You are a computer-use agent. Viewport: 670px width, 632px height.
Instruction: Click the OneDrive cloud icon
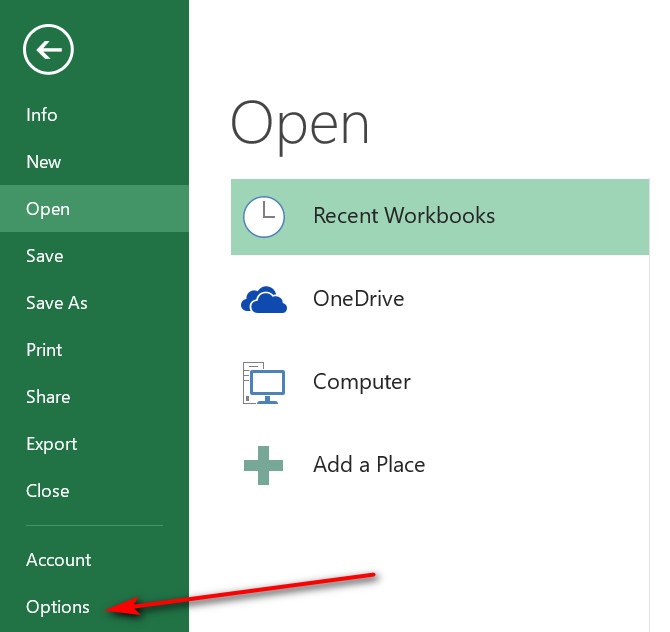264,299
